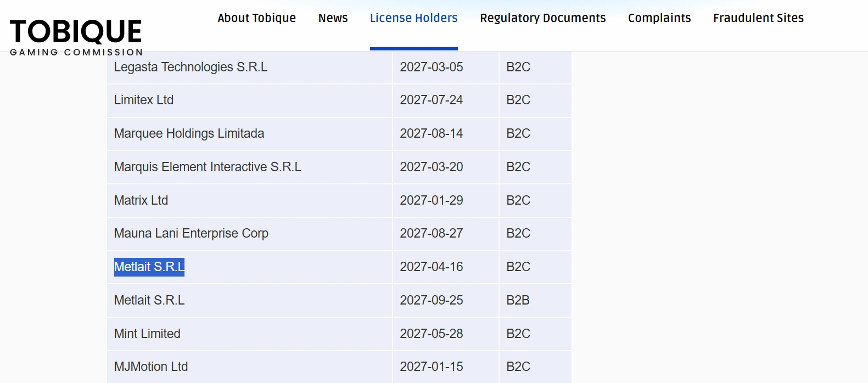
Task: Click the date 2027-03-20
Action: [x=432, y=167]
